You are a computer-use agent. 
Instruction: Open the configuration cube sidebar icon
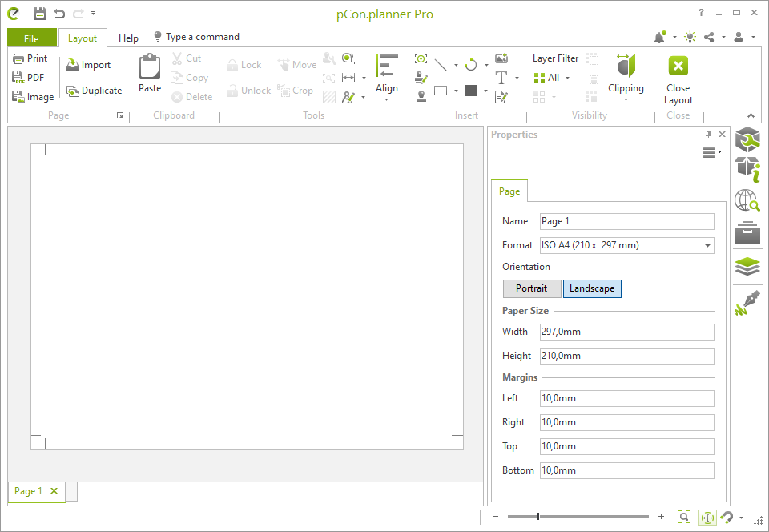click(x=747, y=139)
